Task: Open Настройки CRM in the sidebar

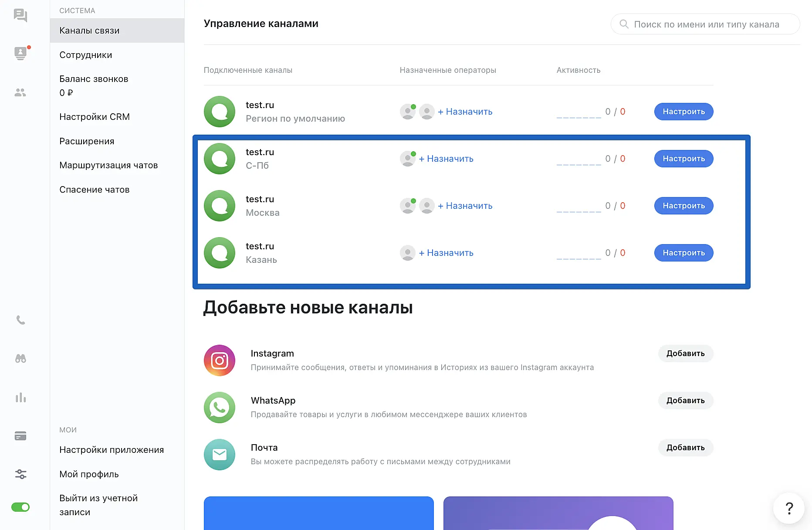Action: [117, 117]
